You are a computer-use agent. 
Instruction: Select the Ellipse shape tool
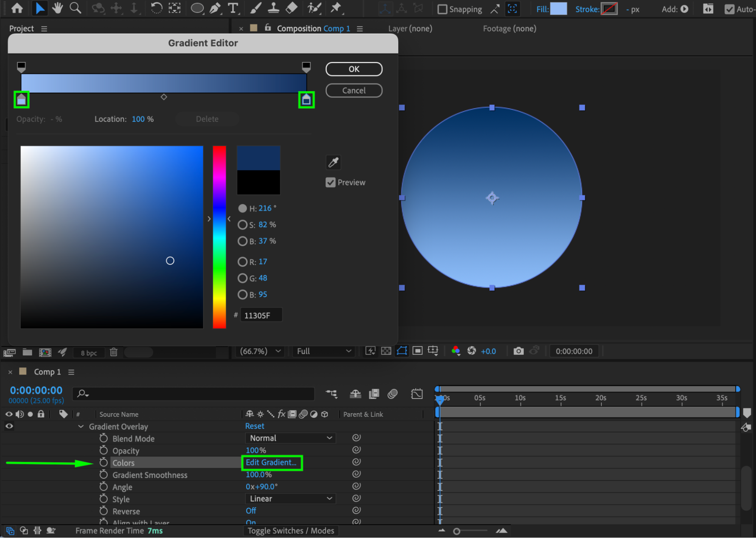coord(197,8)
